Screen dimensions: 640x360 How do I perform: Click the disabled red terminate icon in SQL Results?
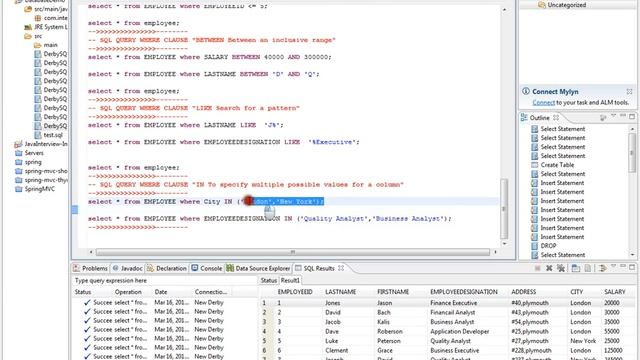537,268
